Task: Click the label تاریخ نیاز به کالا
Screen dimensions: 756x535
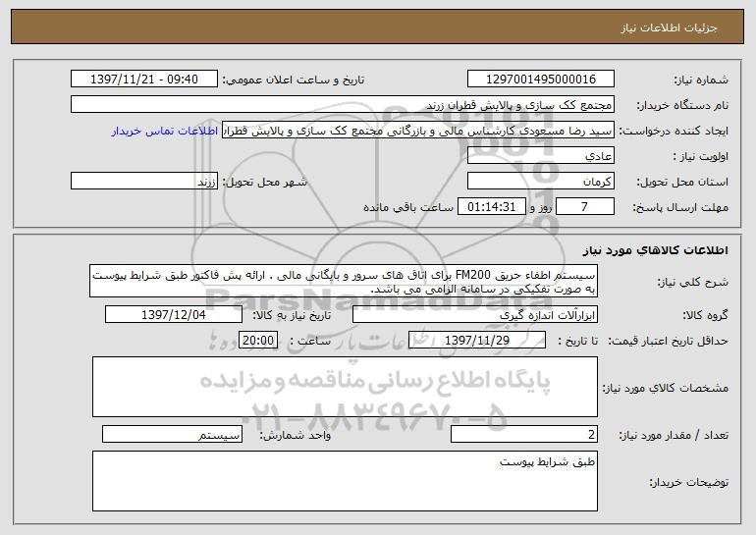Action: 292,315
